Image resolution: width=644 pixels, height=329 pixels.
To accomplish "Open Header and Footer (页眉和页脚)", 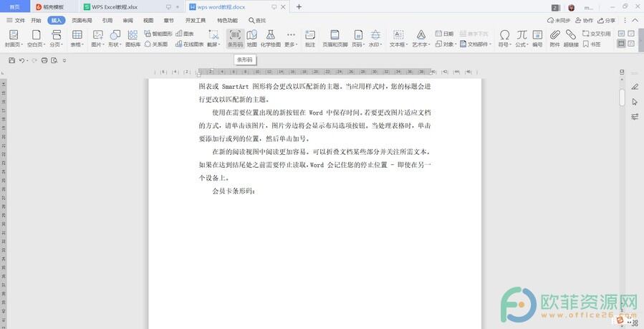I will (x=335, y=39).
